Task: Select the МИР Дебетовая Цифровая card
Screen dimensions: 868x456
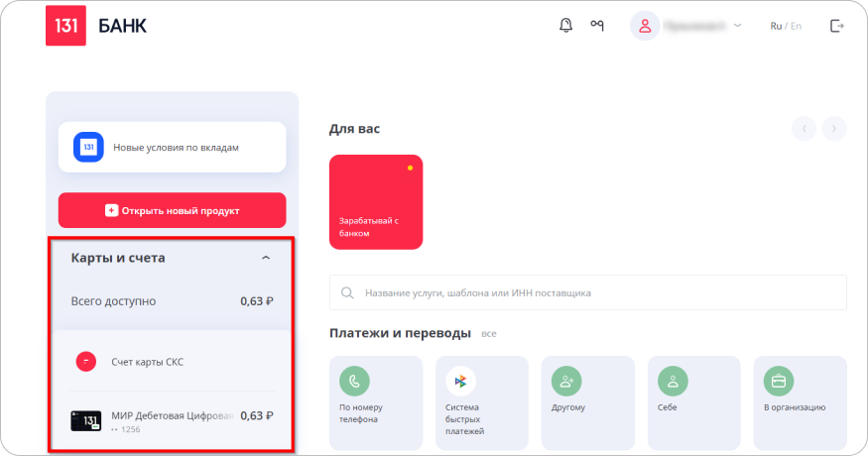Action: pyautogui.click(x=172, y=420)
